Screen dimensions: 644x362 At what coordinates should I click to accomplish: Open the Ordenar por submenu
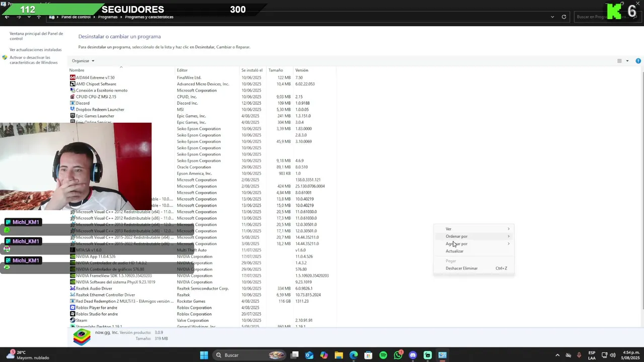click(x=475, y=236)
